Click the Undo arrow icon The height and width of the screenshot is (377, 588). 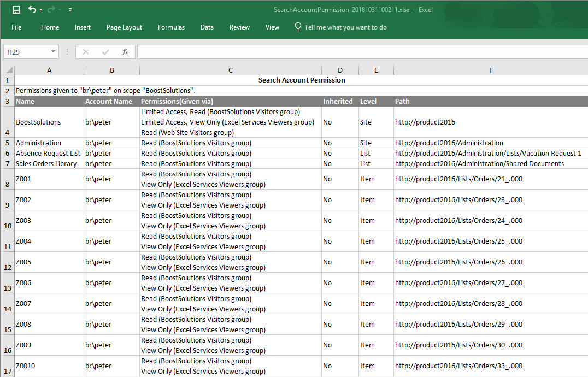32,9
